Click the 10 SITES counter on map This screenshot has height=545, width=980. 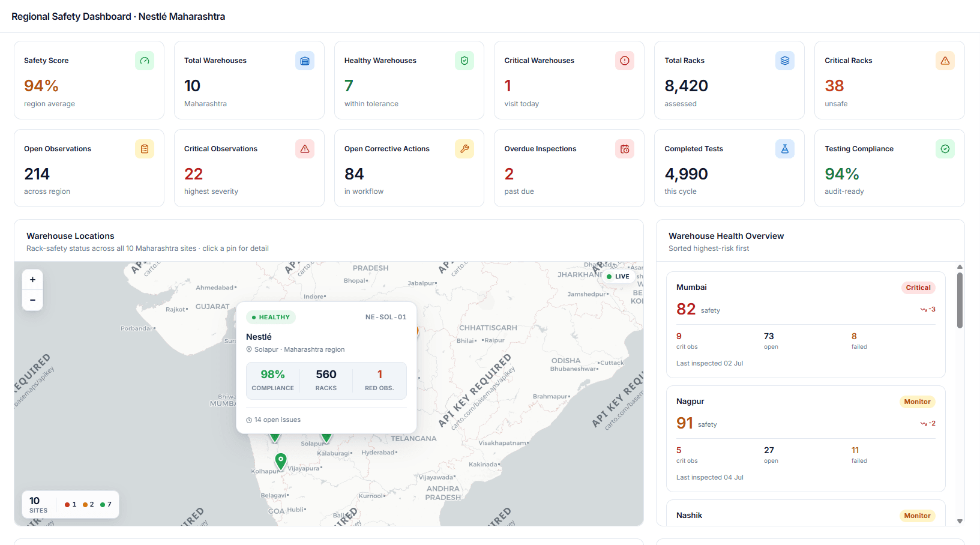click(x=38, y=505)
